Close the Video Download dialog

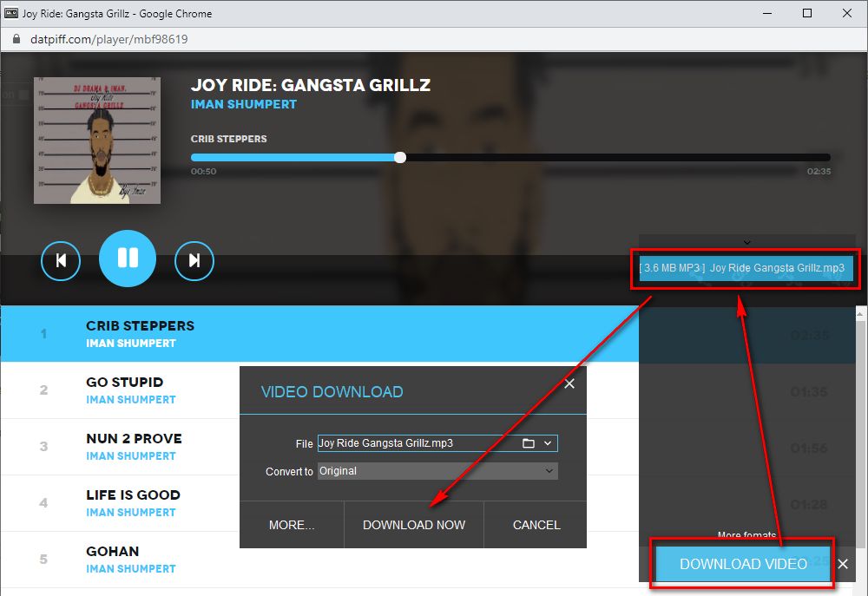tap(569, 383)
